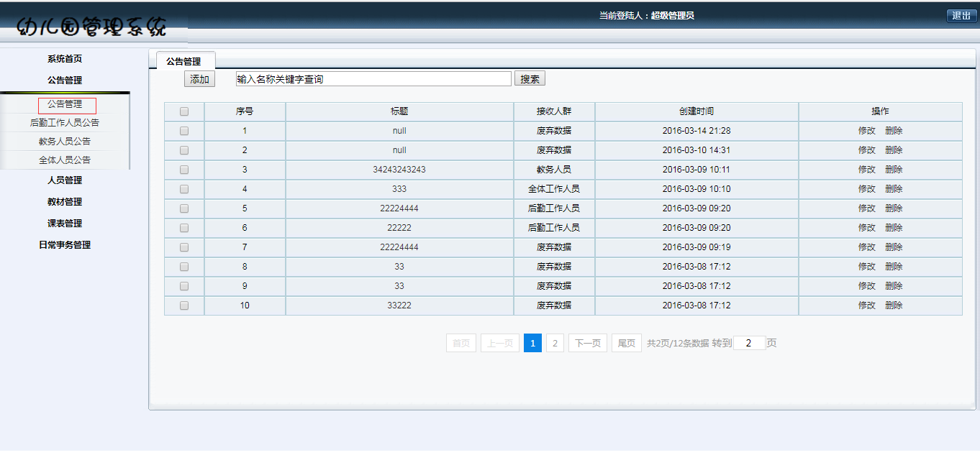Focus the keyword search input field
This screenshot has height=473, width=980.
[373, 79]
